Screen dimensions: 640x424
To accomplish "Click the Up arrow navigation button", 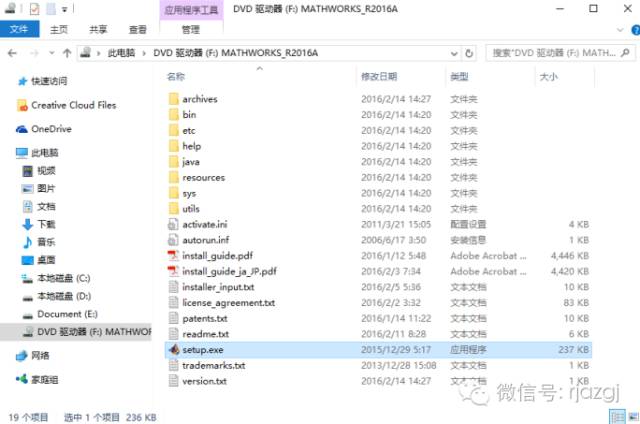I will (66, 51).
